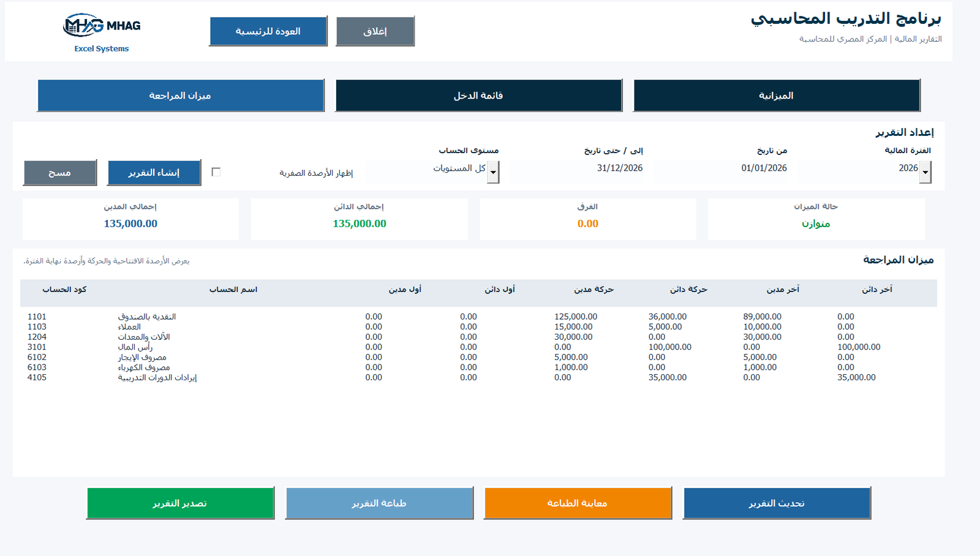This screenshot has height=556, width=980.
Task: Click the طباعة التقرير button
Action: click(x=379, y=503)
